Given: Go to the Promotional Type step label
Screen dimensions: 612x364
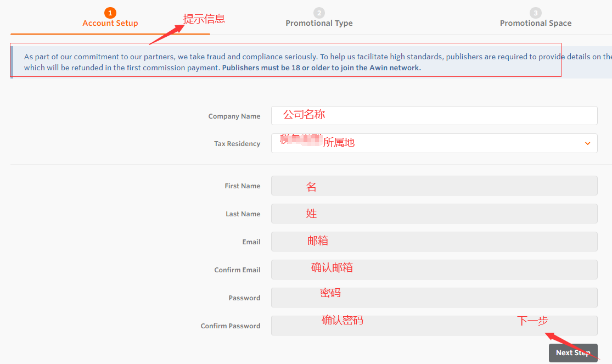Looking at the screenshot, I should click(319, 23).
